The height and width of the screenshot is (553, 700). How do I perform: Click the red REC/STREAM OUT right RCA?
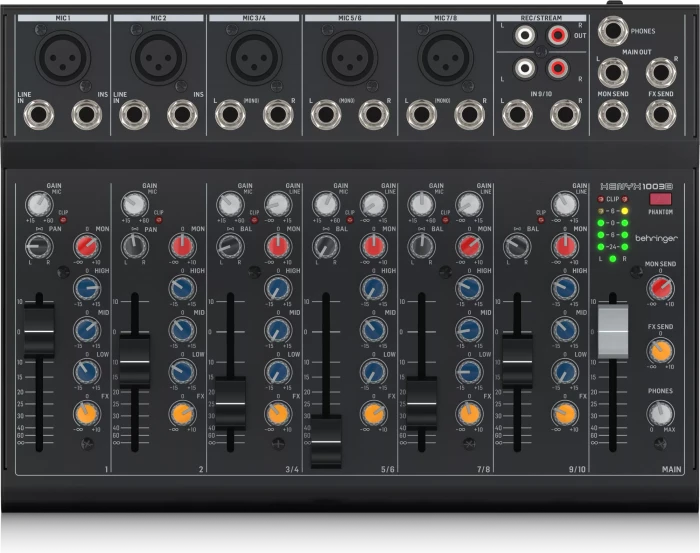pyautogui.click(x=558, y=35)
